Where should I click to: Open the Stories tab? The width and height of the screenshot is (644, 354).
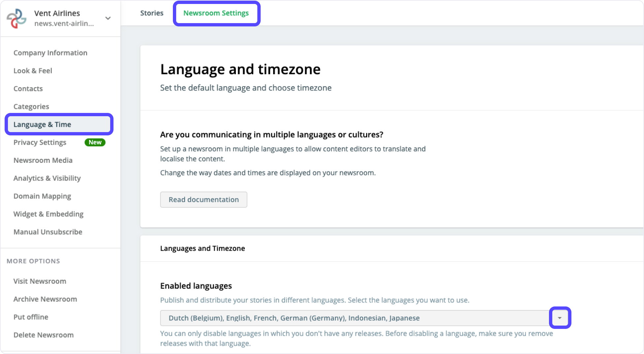tap(152, 13)
